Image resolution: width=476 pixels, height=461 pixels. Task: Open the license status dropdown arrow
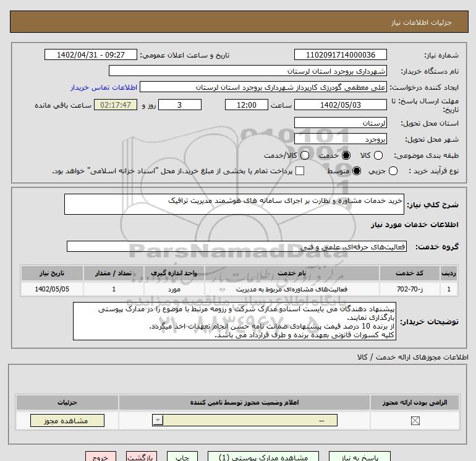[158, 421]
